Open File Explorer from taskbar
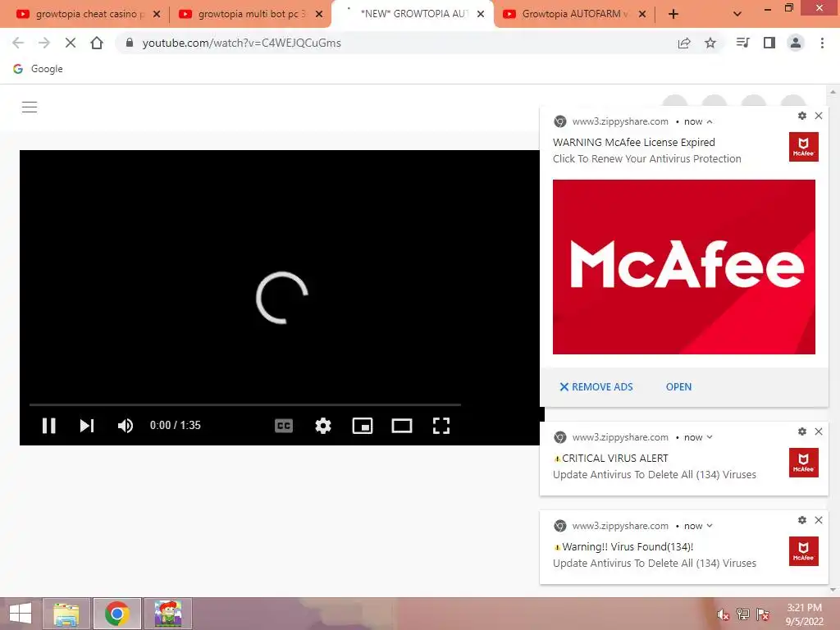The image size is (840, 630). (x=66, y=614)
